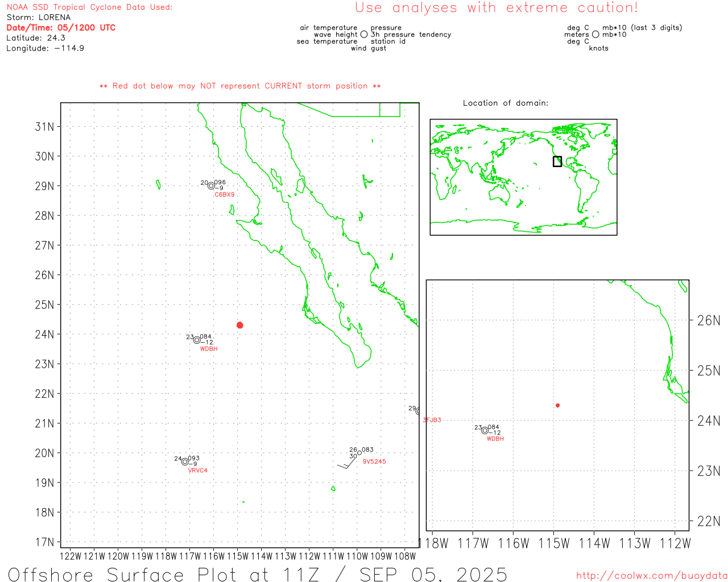Viewport: 728px width, 582px height.
Task: Click the red storm position dot on main map
Action: coord(239,325)
